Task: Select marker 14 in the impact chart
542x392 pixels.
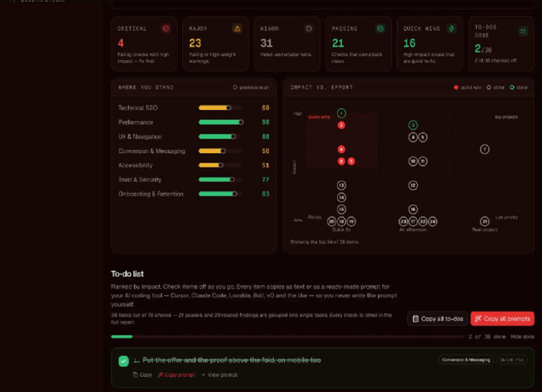Action: click(x=341, y=198)
